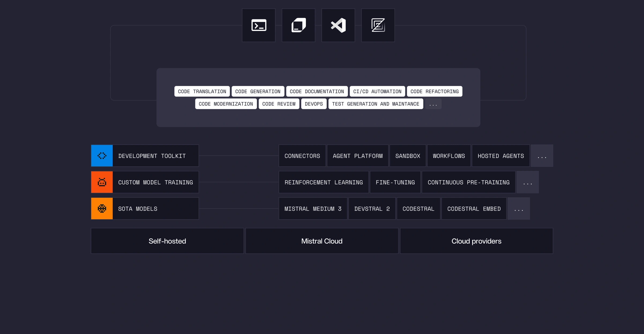Select the Code Generation tag
Image resolution: width=644 pixels, height=334 pixels.
pyautogui.click(x=258, y=91)
